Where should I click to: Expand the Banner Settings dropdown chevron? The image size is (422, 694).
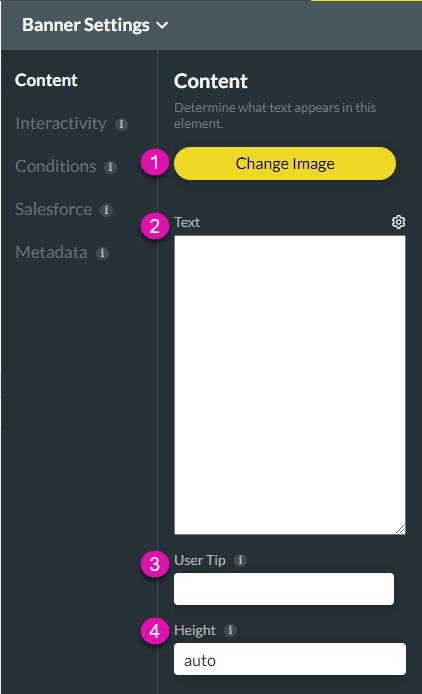coord(163,26)
